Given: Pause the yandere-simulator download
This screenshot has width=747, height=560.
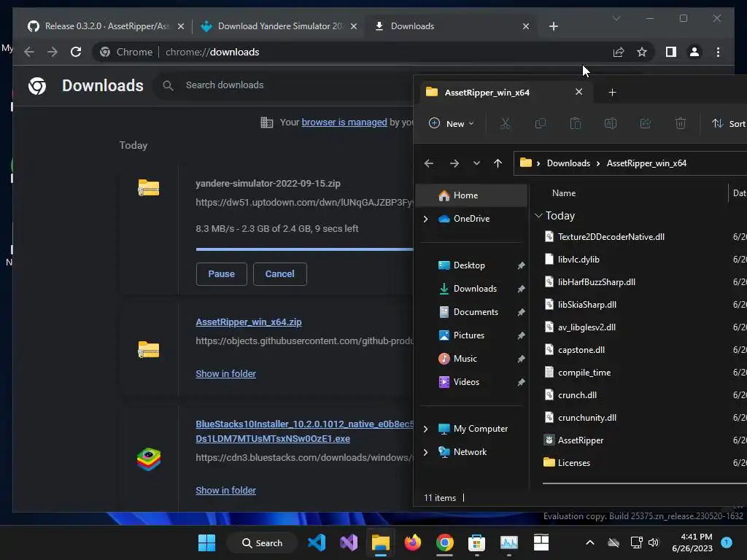Looking at the screenshot, I should [222, 274].
